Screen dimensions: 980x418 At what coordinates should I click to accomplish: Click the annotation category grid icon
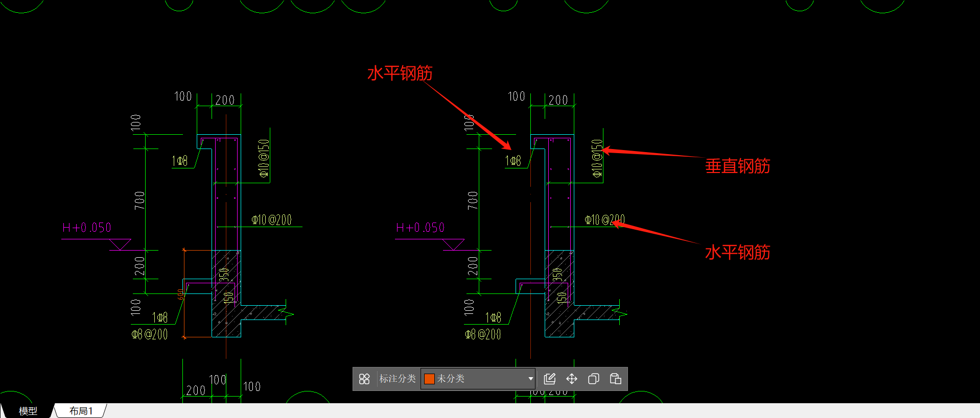tap(364, 379)
